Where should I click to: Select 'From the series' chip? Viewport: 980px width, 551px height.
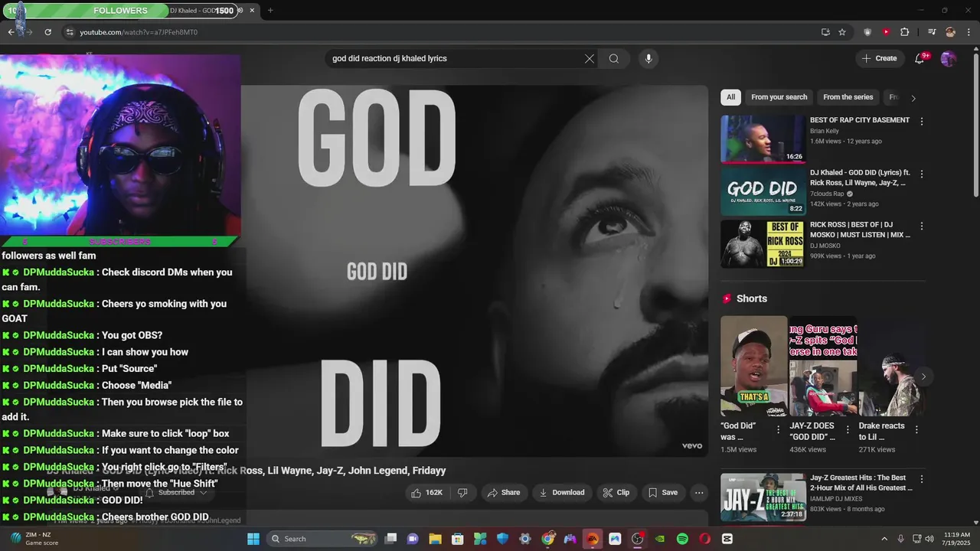click(848, 97)
